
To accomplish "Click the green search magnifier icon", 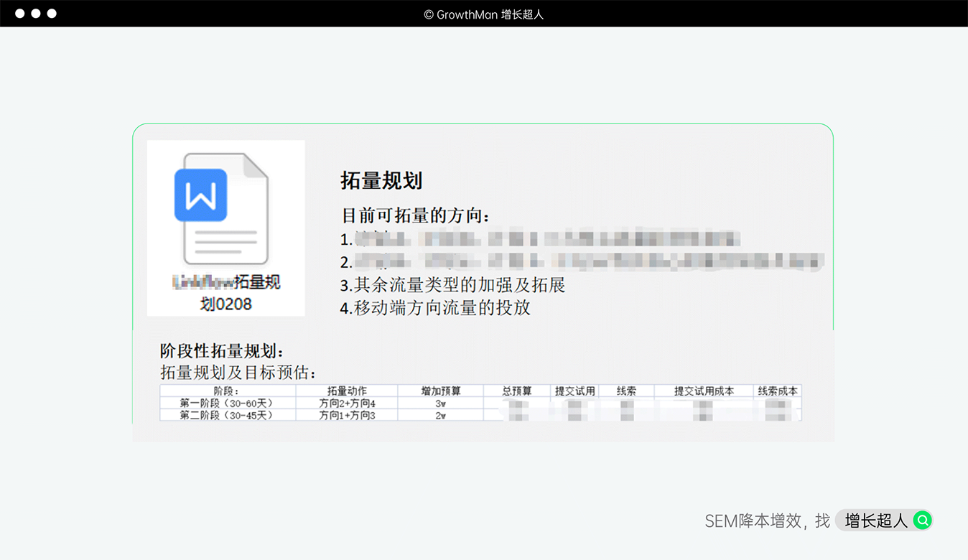I will [922, 521].
